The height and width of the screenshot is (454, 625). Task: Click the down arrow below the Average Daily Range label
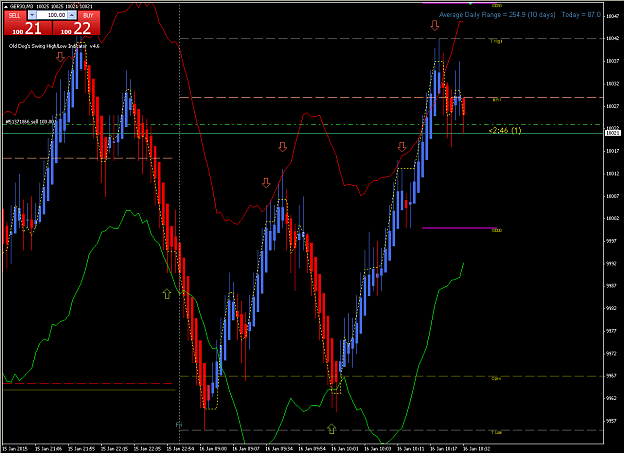pyautogui.click(x=435, y=26)
